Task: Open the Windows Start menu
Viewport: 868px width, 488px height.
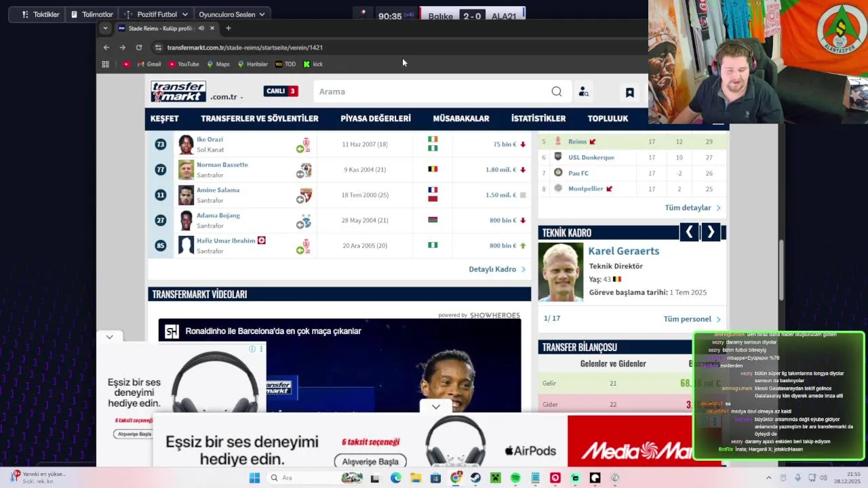Action: pos(254,478)
